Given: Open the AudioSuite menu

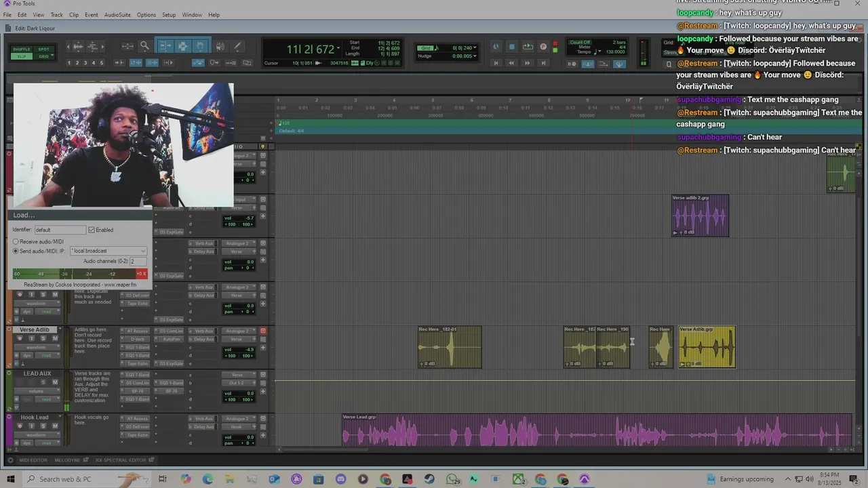Looking at the screenshot, I should (x=117, y=14).
